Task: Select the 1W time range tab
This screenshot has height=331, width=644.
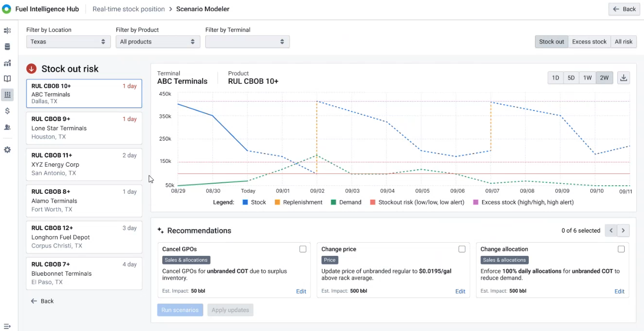Action: coord(587,78)
